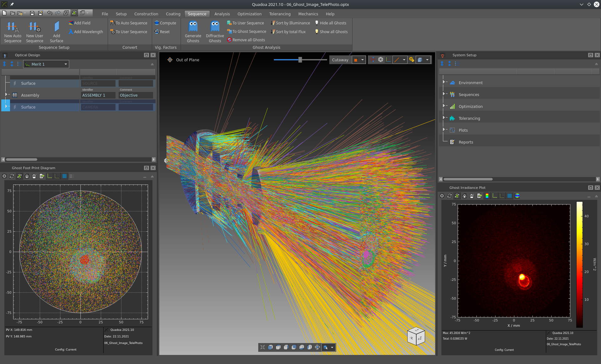The image size is (601, 364).
Task: Toggle axes icon in Ghost Foot Print Diagram
Action: [49, 176]
